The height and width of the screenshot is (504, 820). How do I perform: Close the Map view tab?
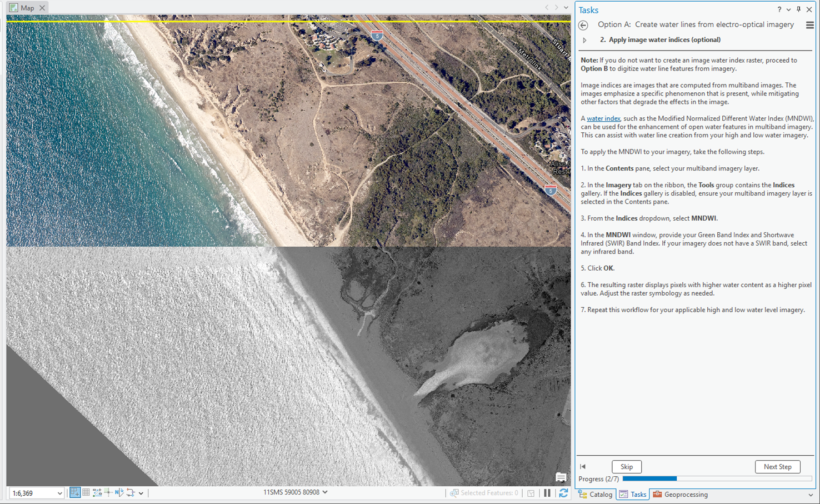[42, 8]
